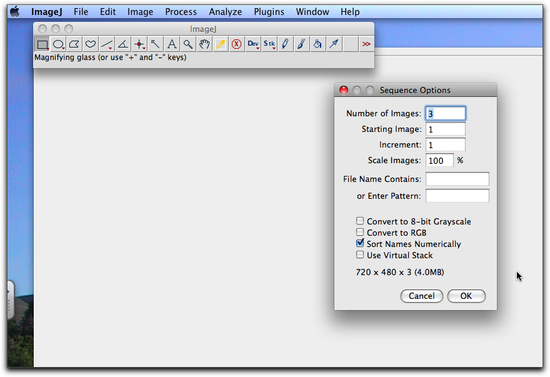Click the empty toolbar slot button
The image size is (550, 377).
pyautogui.click(x=350, y=44)
